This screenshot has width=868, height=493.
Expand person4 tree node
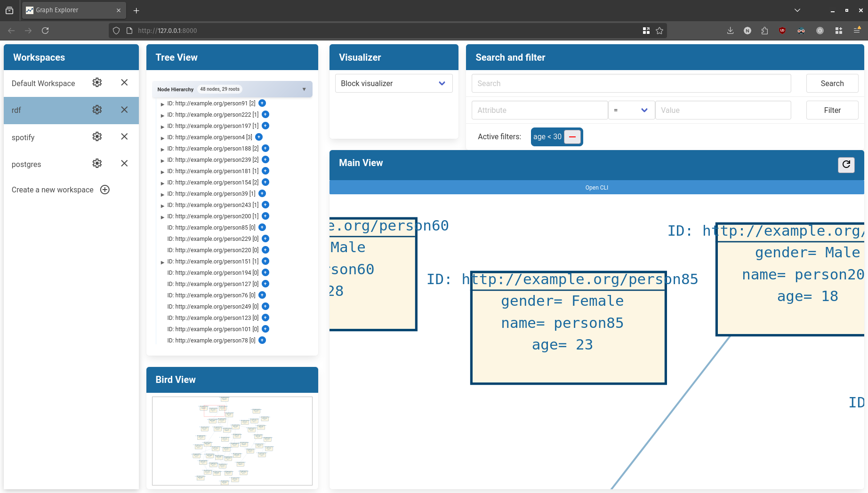(162, 138)
